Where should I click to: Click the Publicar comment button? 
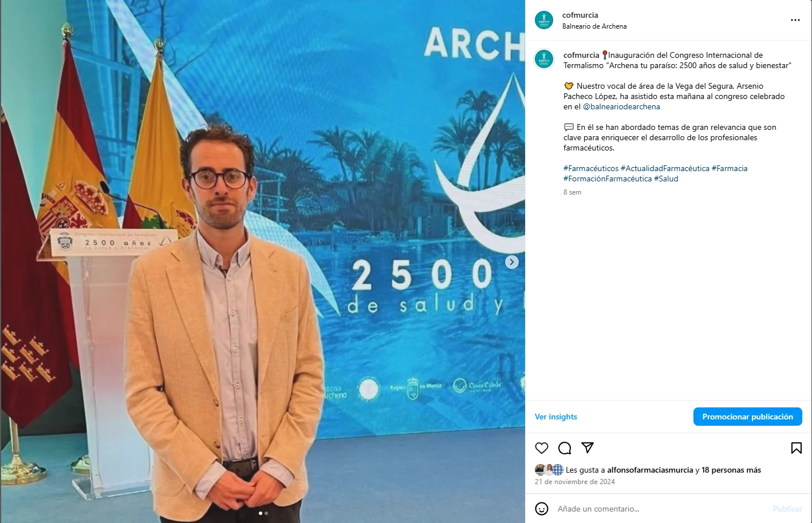click(x=787, y=509)
